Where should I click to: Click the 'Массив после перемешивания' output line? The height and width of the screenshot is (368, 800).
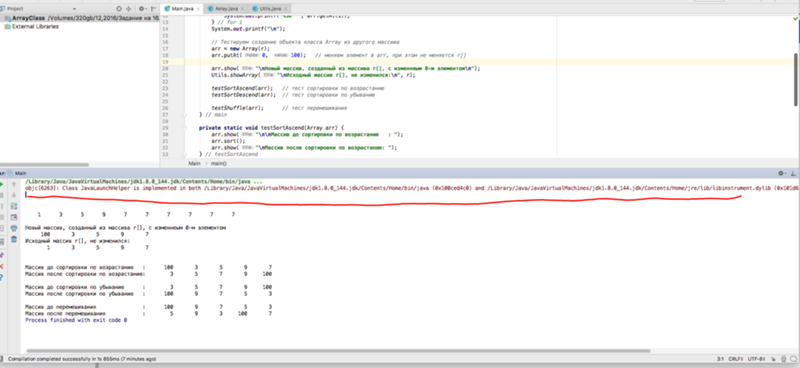click(148, 313)
